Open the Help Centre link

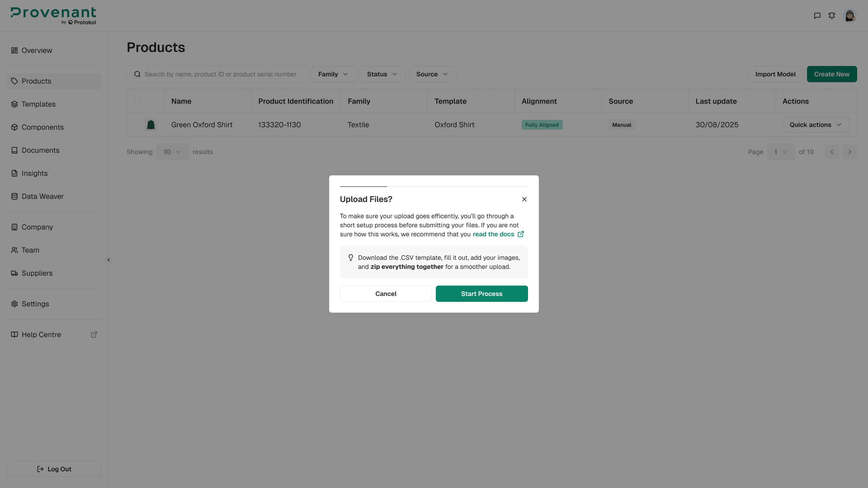coord(54,335)
